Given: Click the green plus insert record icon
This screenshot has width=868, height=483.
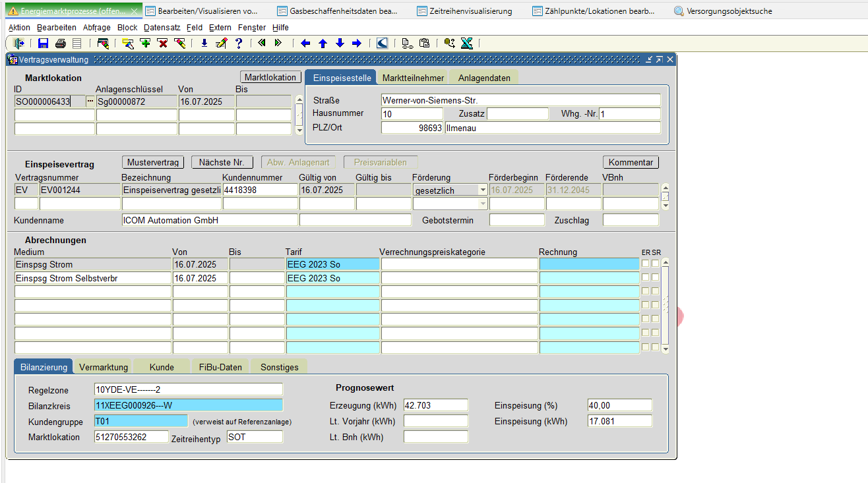Looking at the screenshot, I should point(145,43).
